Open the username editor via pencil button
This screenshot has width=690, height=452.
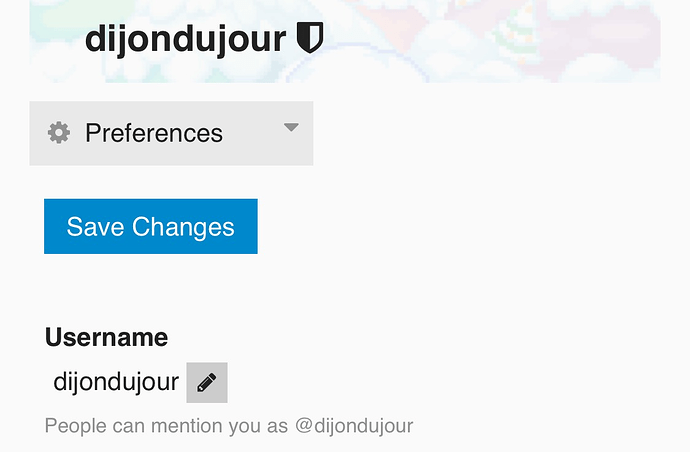207,382
